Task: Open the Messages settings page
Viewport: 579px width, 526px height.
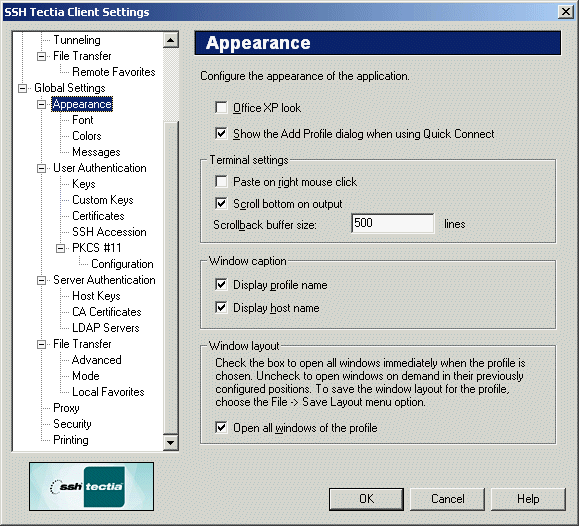Action: pyautogui.click(x=96, y=152)
